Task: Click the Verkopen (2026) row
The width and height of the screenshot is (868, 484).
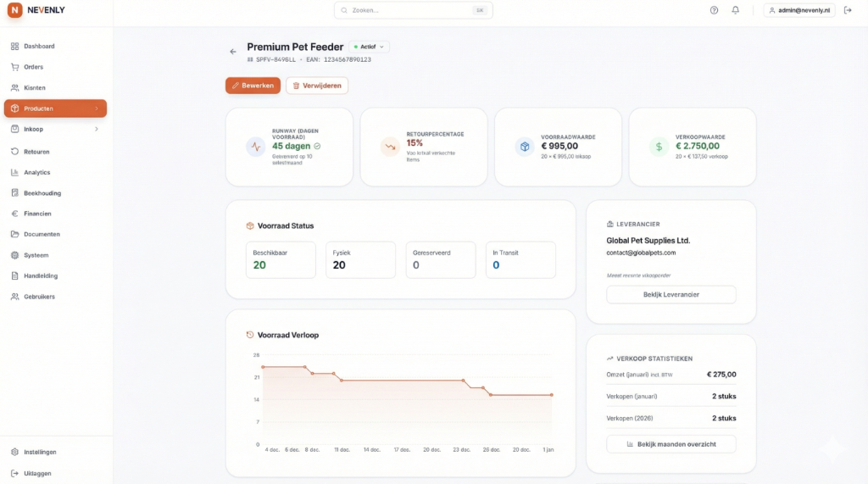Action: [671, 418]
